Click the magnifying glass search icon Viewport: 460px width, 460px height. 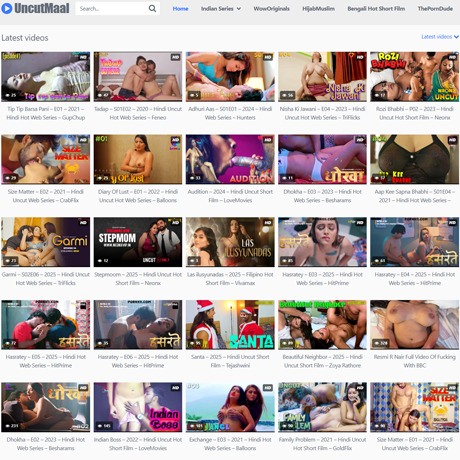point(152,9)
